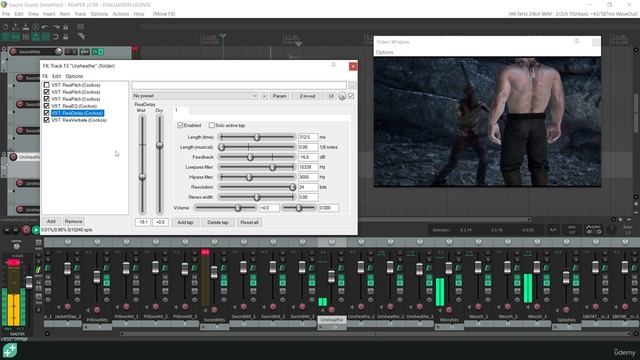Click the dock pin icon in Video Window
The width and height of the screenshot is (640, 360).
click(x=577, y=41)
